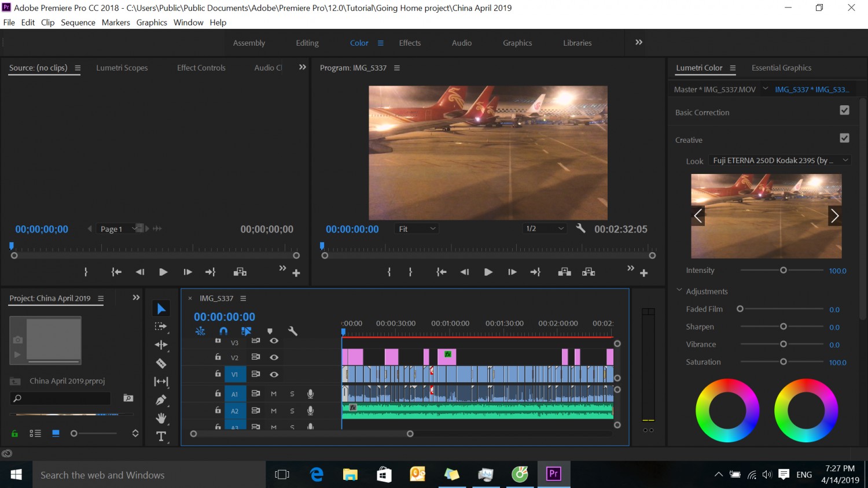The height and width of the screenshot is (488, 868).
Task: Click Lift button in Program monitor
Action: pos(565,272)
